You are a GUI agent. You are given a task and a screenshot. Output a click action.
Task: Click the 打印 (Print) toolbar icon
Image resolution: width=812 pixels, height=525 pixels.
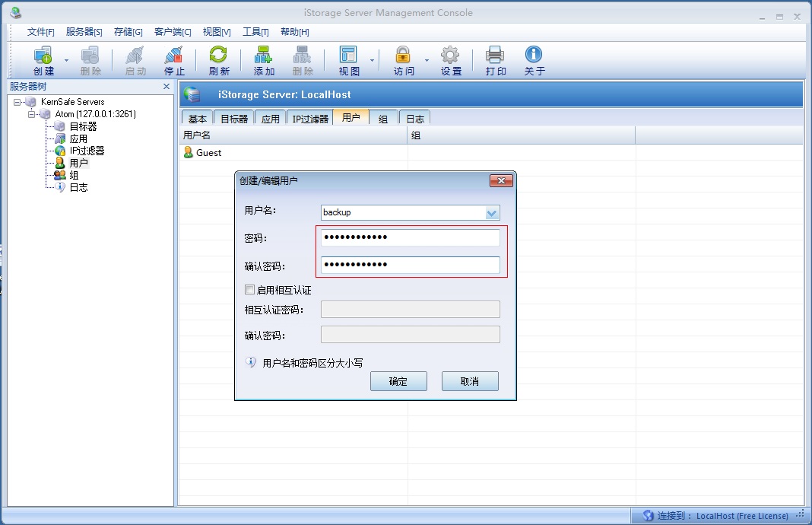pos(495,61)
